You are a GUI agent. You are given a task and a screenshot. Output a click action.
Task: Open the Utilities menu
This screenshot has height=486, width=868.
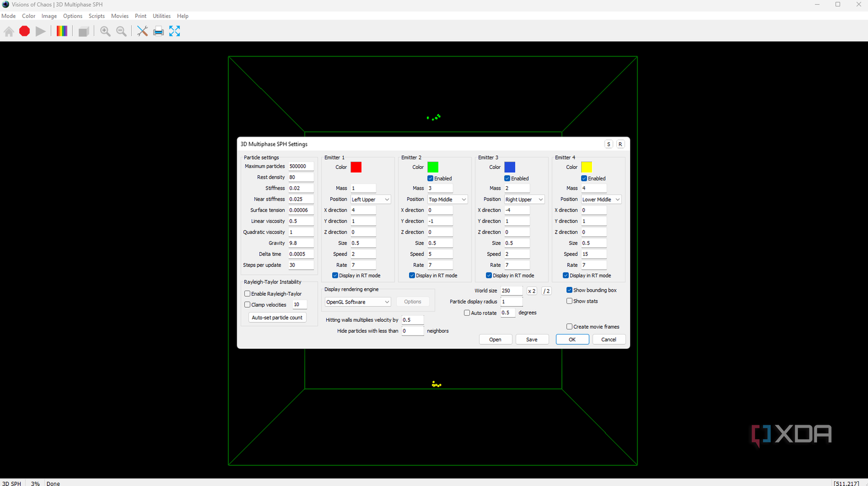coord(161,16)
